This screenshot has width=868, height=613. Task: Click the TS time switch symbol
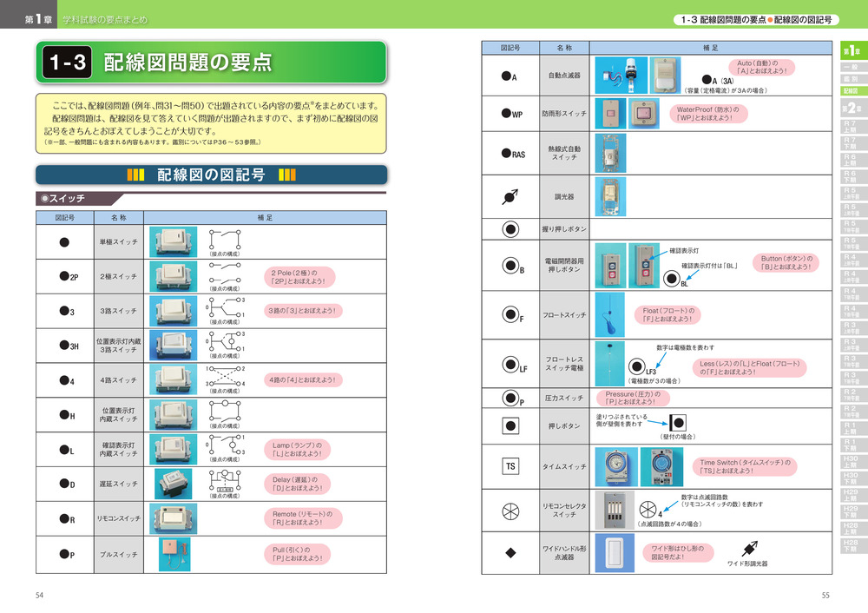click(510, 466)
